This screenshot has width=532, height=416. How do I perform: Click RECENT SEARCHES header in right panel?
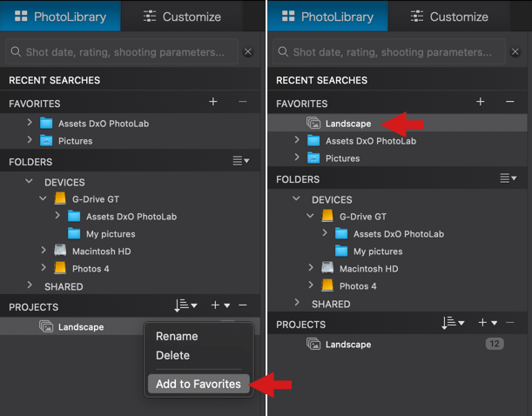click(x=321, y=80)
